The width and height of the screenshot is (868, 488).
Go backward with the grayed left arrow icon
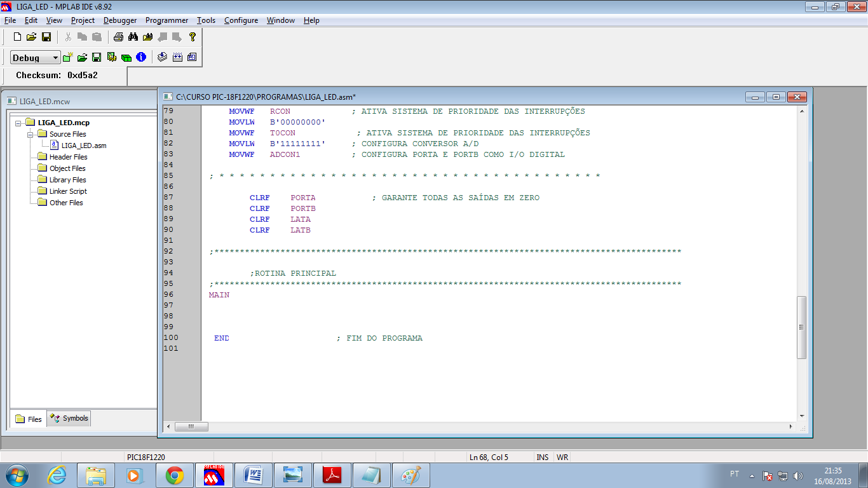(162, 37)
